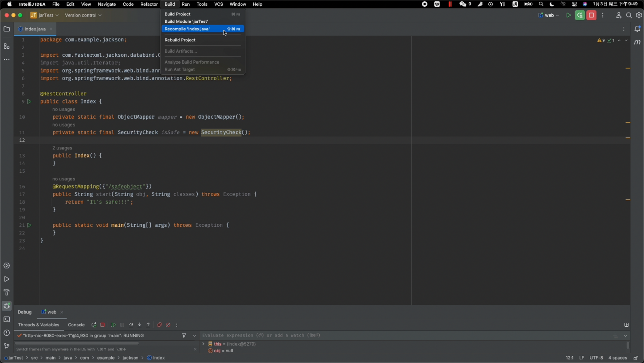Open the Terminal tool window
This screenshot has height=363, width=644.
(x=7, y=320)
